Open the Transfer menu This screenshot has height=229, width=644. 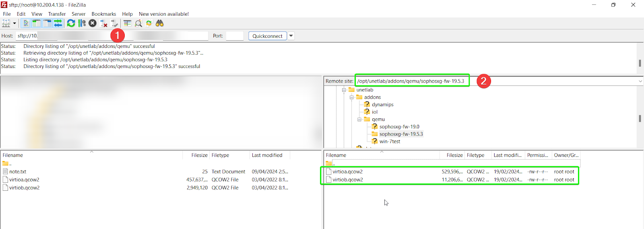(57, 14)
